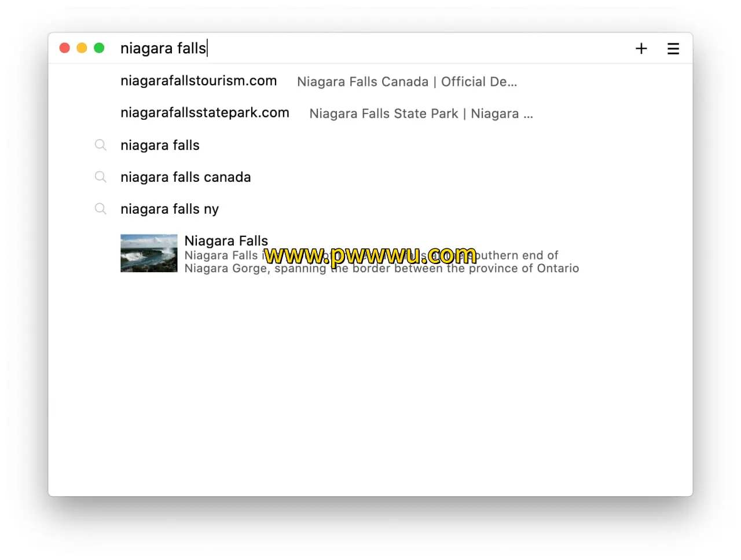Maximize the window using the green button

(99, 48)
